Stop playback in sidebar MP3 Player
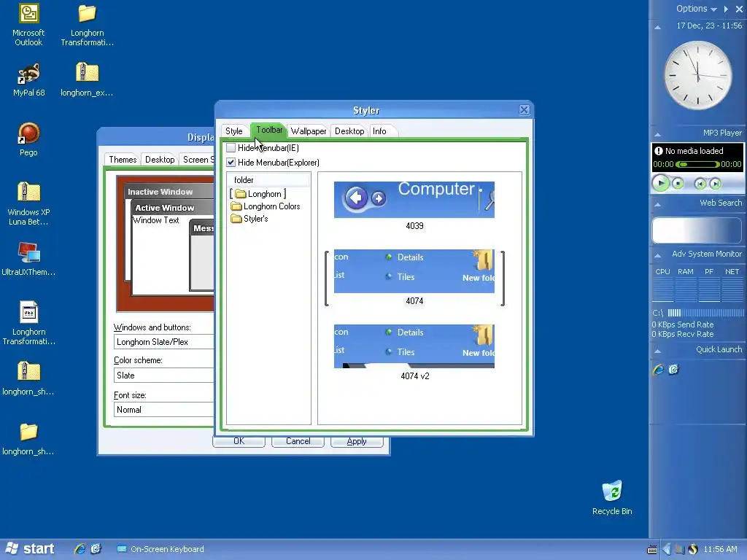 (678, 183)
